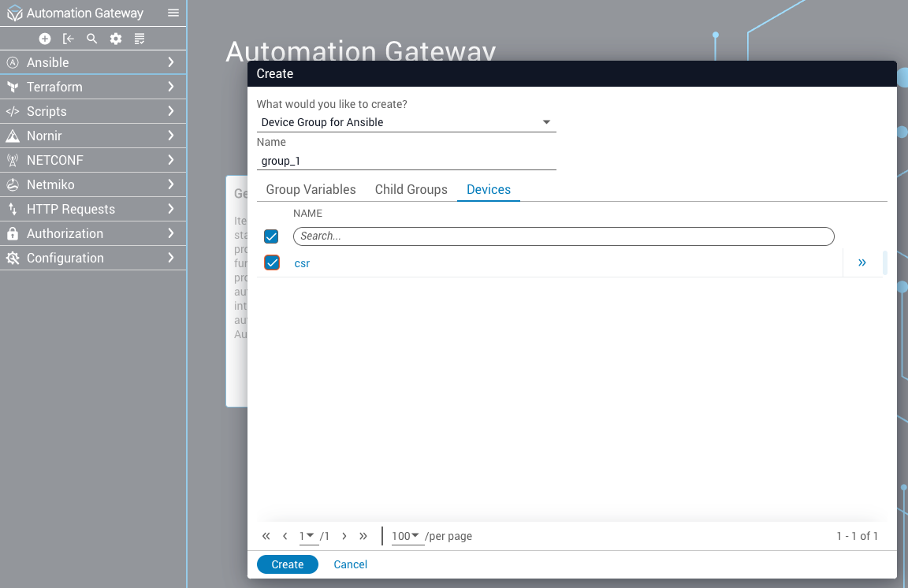Click the device Search field
The height and width of the screenshot is (588, 908).
coord(564,236)
